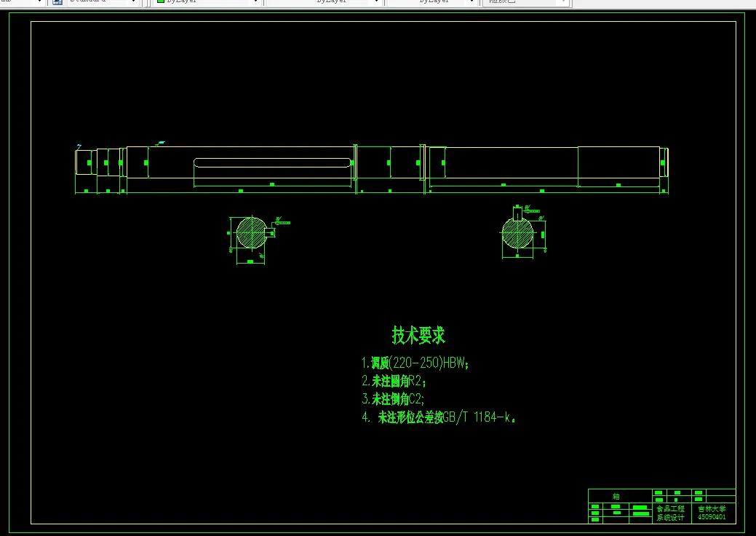Select note line 4 with GB/T 1184-k
756x536 pixels.
(x=439, y=417)
